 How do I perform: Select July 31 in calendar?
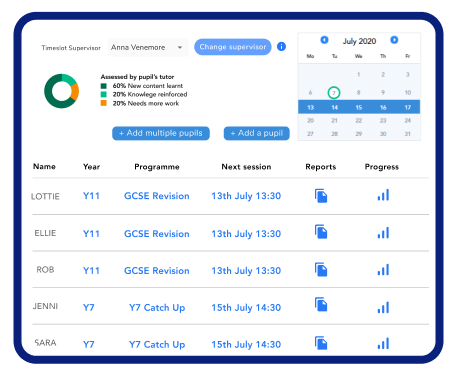pyautogui.click(x=408, y=134)
